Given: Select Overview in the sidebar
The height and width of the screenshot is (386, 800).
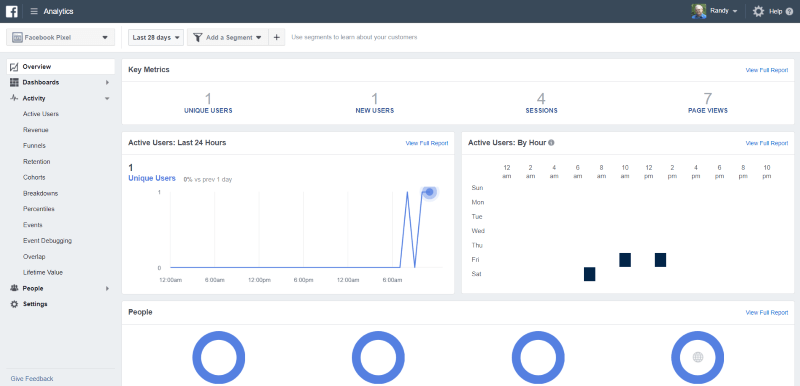Looking at the screenshot, I should 61,67.
